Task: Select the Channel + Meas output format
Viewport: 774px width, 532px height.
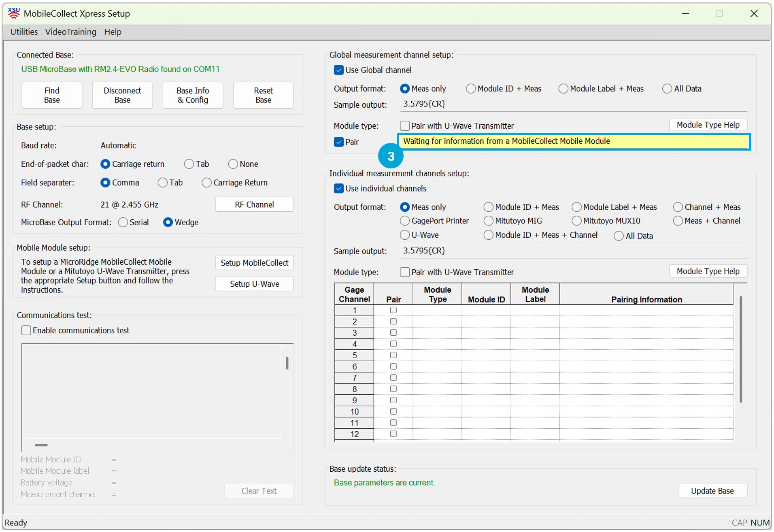Action: [678, 207]
